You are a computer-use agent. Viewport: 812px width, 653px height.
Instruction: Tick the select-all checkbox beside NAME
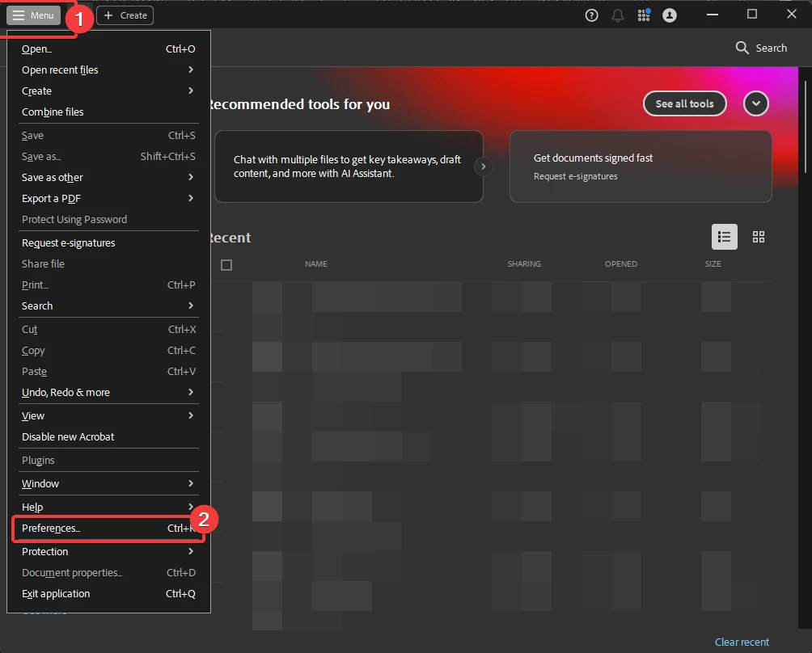pyautogui.click(x=226, y=265)
